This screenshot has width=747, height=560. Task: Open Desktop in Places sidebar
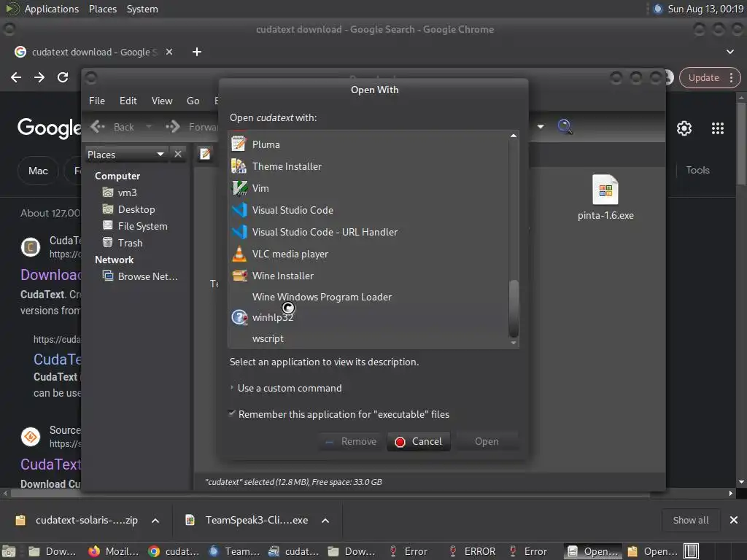[x=136, y=209]
